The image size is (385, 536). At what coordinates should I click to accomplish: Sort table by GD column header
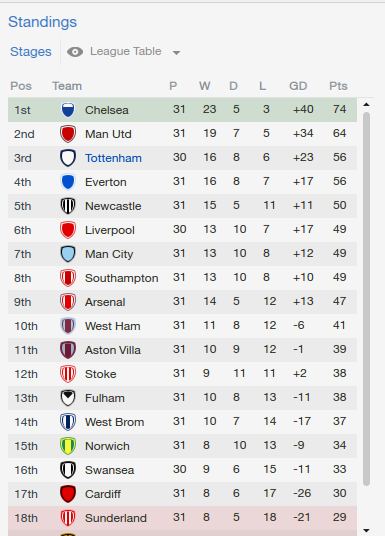(x=298, y=86)
